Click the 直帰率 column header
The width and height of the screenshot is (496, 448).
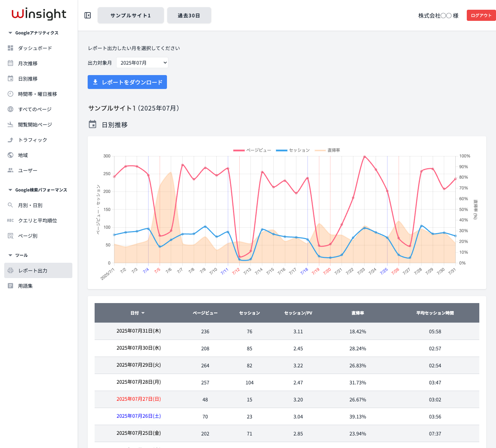coord(358,313)
